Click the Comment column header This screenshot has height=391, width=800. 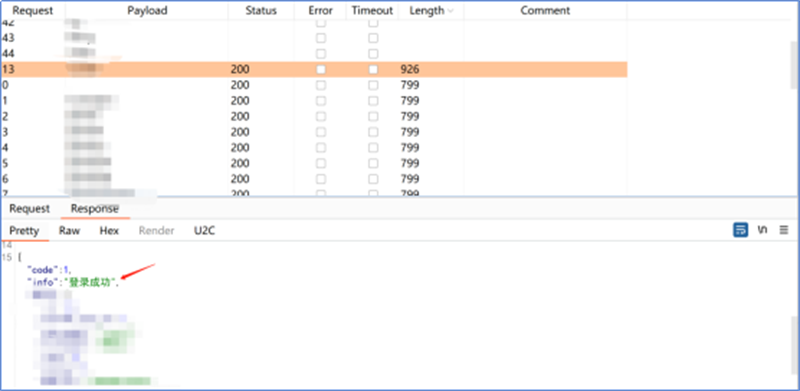coord(545,11)
